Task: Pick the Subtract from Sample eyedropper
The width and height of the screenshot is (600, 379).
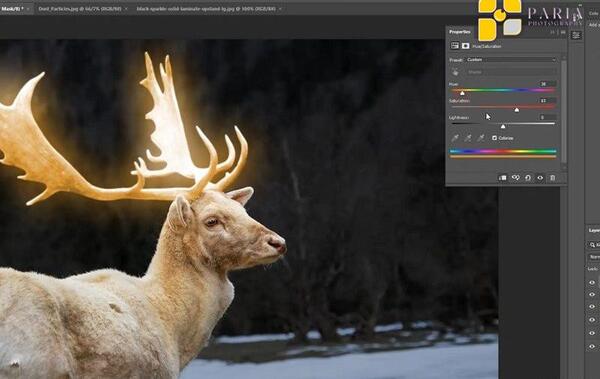Action: (481, 138)
